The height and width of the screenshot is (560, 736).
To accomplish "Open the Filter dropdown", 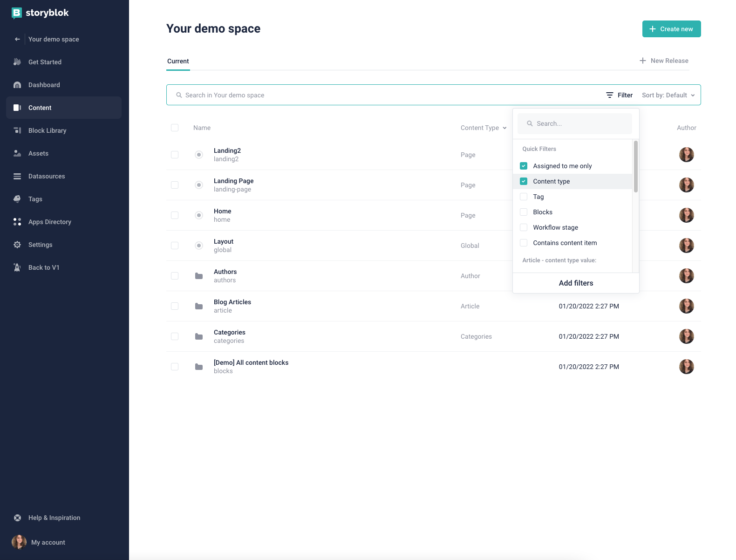I will (620, 95).
